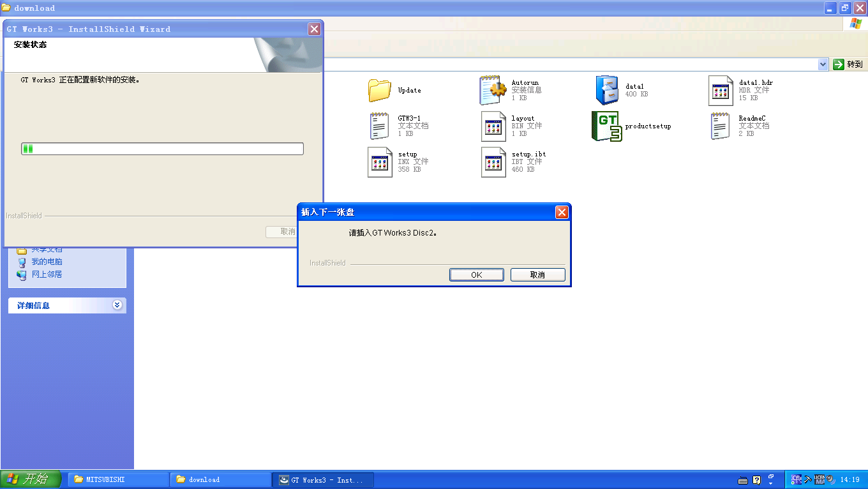The height and width of the screenshot is (489, 868).
Task: Select the setup.ibt file icon
Action: tap(493, 162)
